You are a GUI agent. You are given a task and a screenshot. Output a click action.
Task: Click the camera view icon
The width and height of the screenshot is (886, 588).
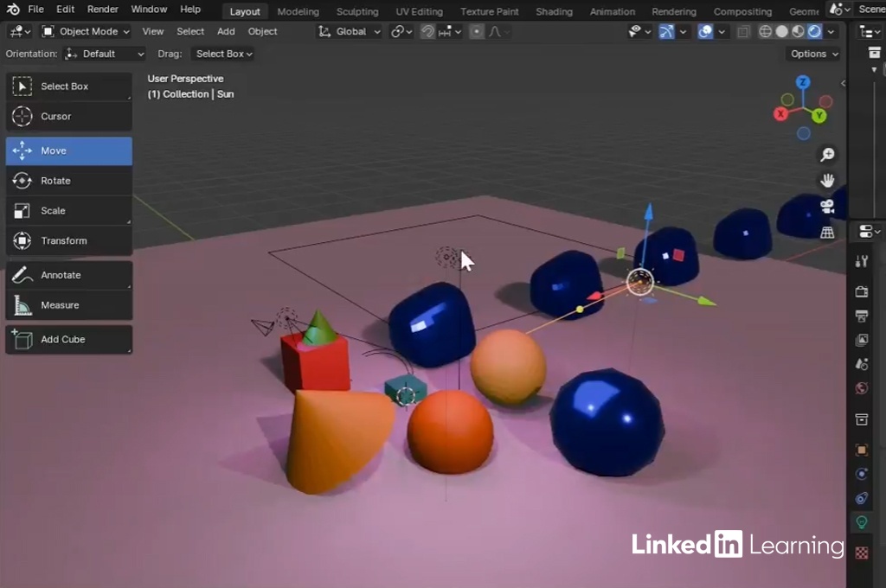click(x=827, y=206)
